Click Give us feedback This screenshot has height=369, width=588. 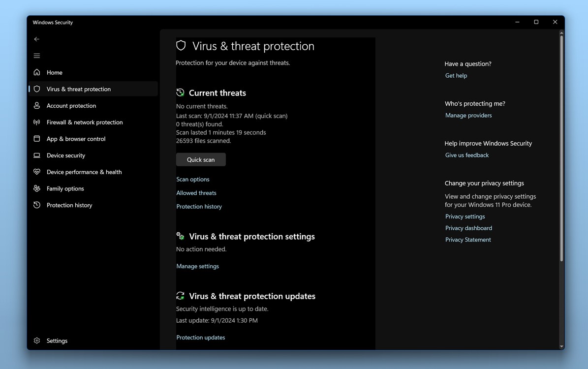[x=466, y=155]
